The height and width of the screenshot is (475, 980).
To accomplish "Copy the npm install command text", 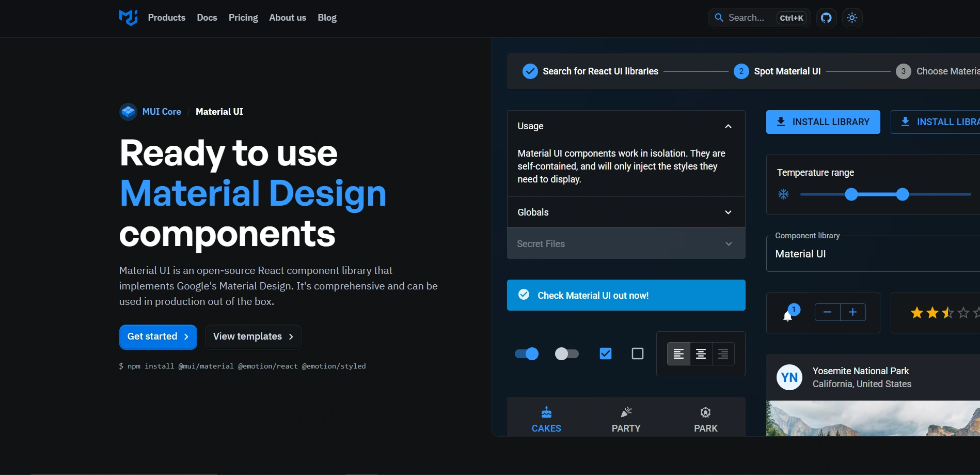I will [x=243, y=366].
